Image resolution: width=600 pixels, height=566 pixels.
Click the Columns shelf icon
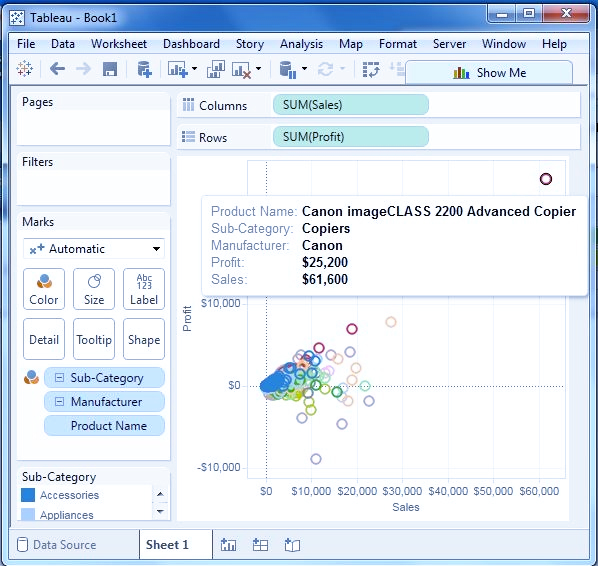point(188,105)
